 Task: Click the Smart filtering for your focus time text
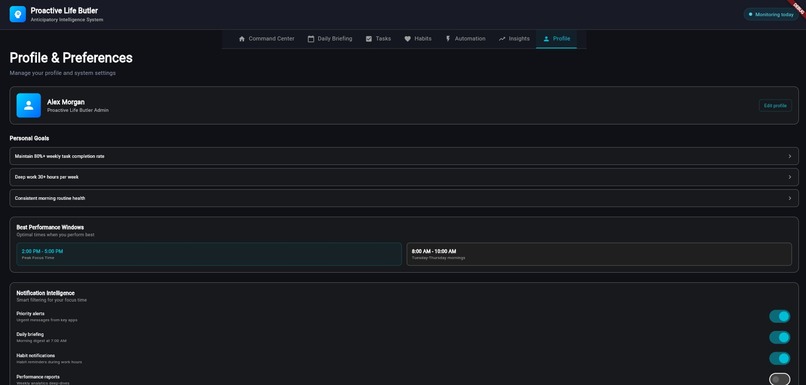pos(51,300)
